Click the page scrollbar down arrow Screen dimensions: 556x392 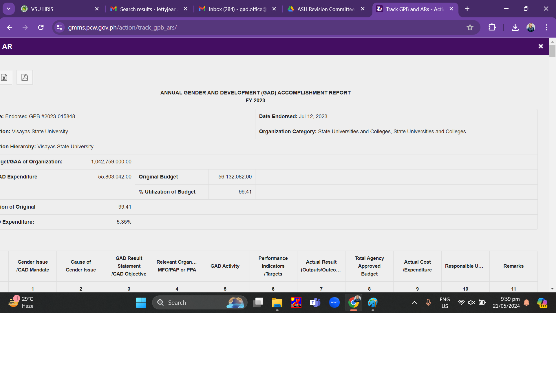(552, 289)
